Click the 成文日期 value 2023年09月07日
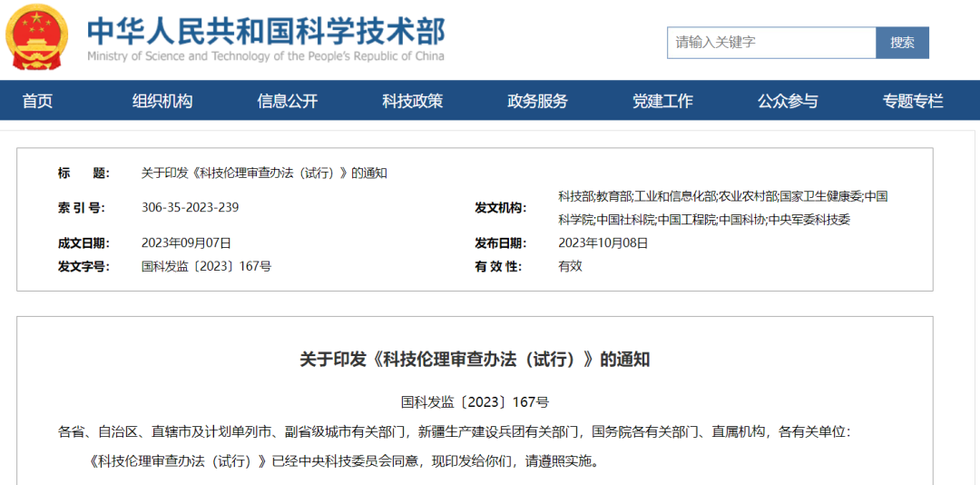This screenshot has height=485, width=980. (x=186, y=243)
